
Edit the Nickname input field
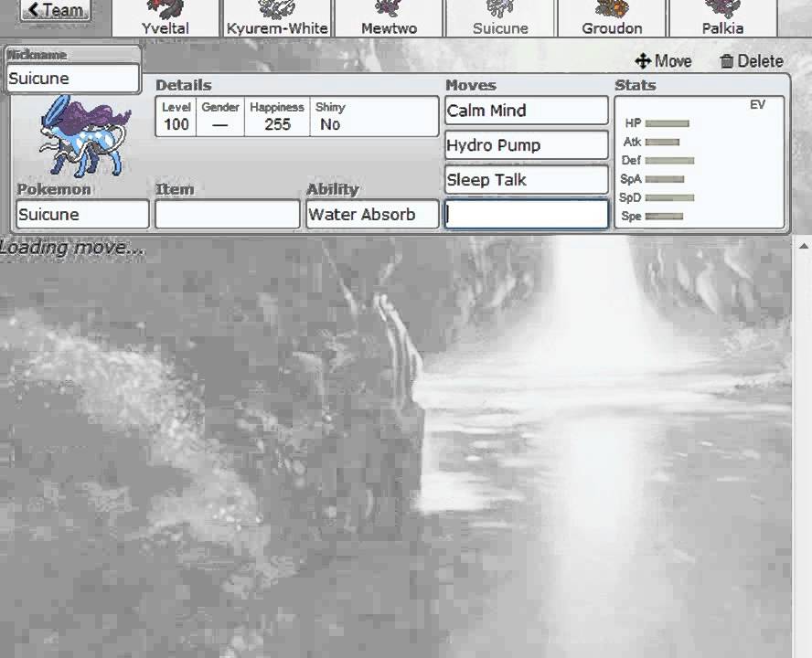[x=73, y=79]
